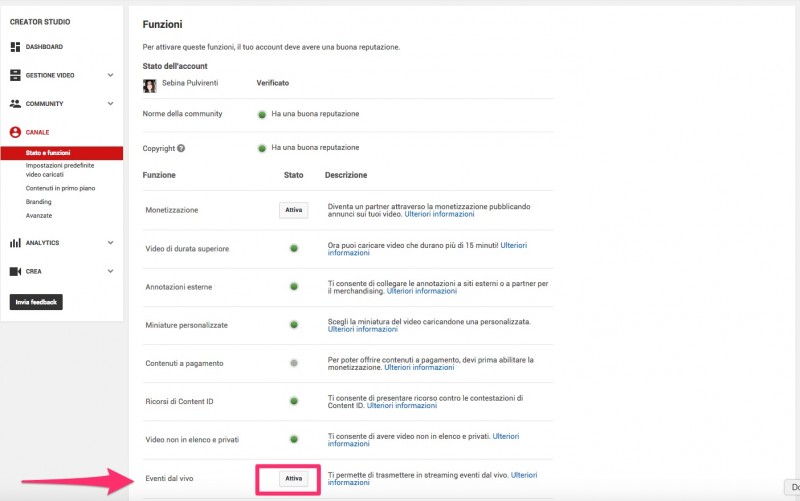Click Sebina Pulvirenti's profile avatar
Viewport: 800px width, 501px height.
(150, 85)
